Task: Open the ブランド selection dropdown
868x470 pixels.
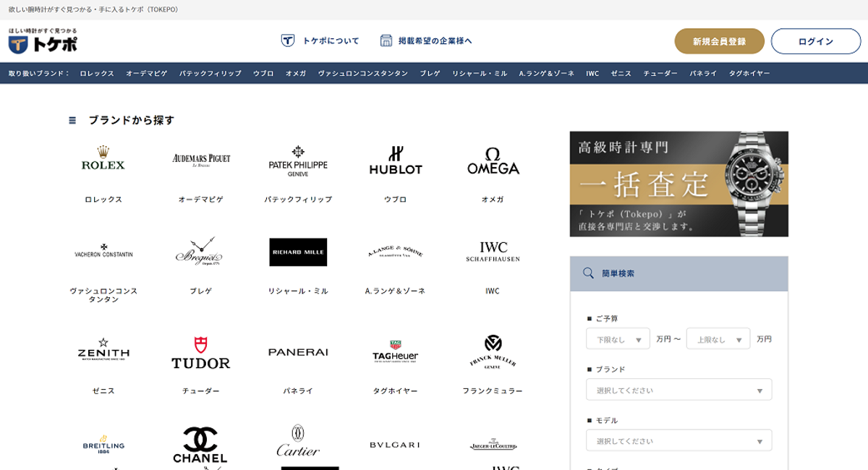Action: pos(678,390)
